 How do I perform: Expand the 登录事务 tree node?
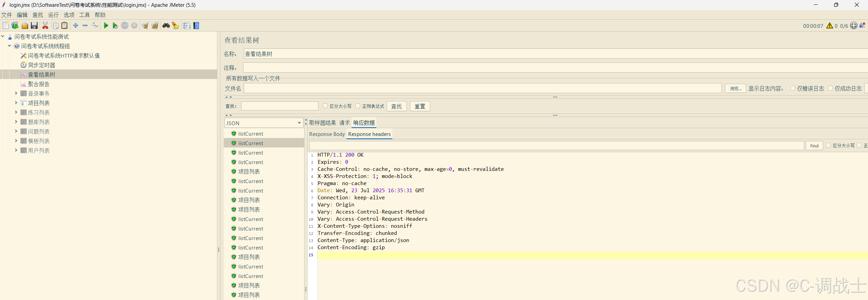coord(16,93)
